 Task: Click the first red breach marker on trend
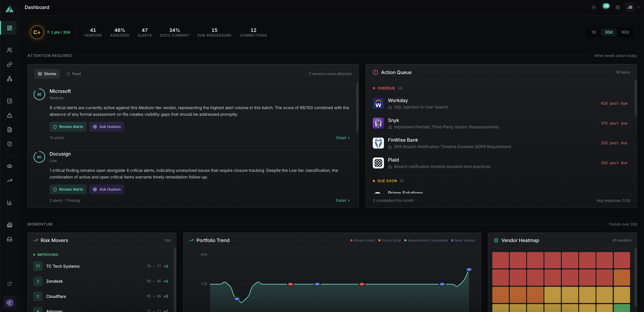click(290, 284)
